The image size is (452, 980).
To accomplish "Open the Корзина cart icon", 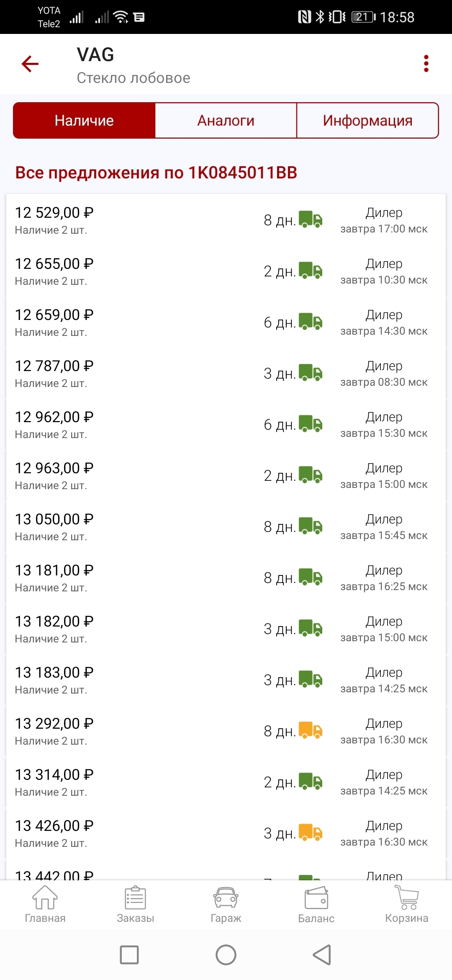I will (406, 898).
